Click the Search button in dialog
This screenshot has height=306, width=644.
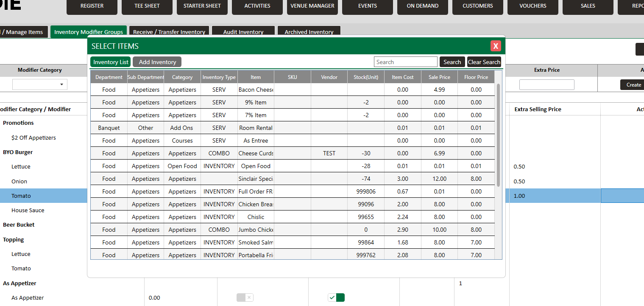pos(452,62)
